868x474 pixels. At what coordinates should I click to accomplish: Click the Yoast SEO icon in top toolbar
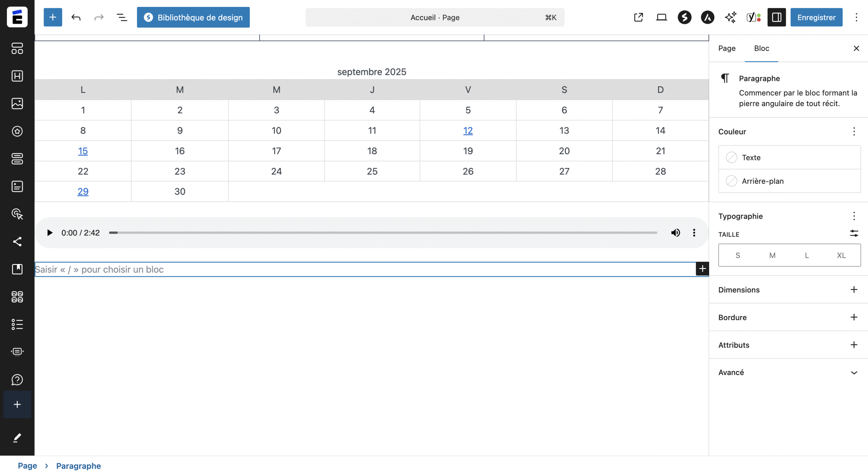[x=753, y=17]
